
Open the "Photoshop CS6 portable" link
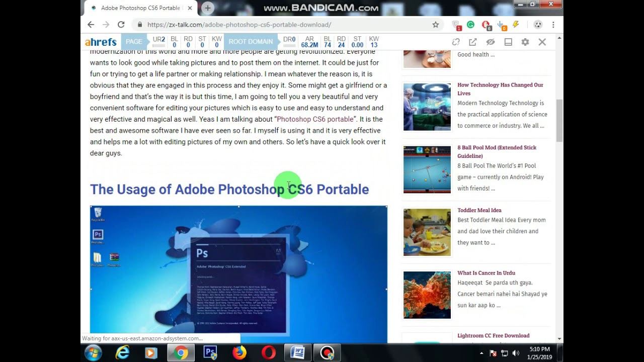point(315,119)
